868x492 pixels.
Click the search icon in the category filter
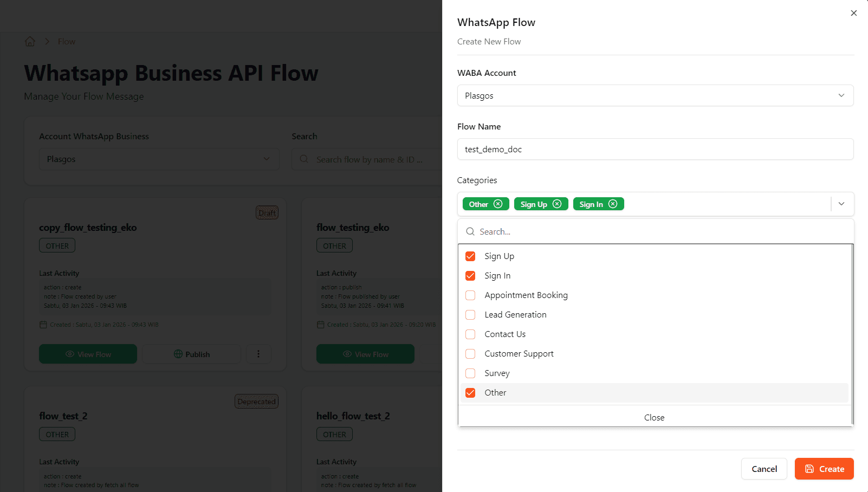pyautogui.click(x=470, y=231)
